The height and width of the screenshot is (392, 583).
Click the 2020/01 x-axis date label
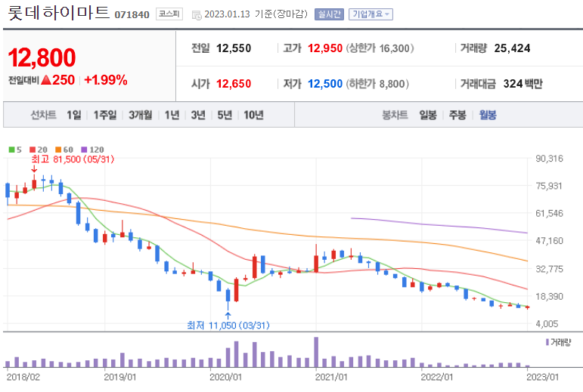point(225,377)
